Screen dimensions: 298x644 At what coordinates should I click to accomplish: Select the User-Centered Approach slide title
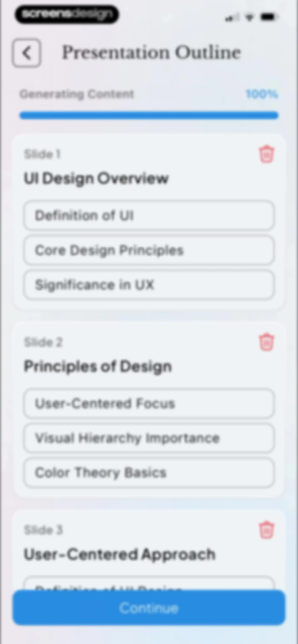tap(120, 555)
